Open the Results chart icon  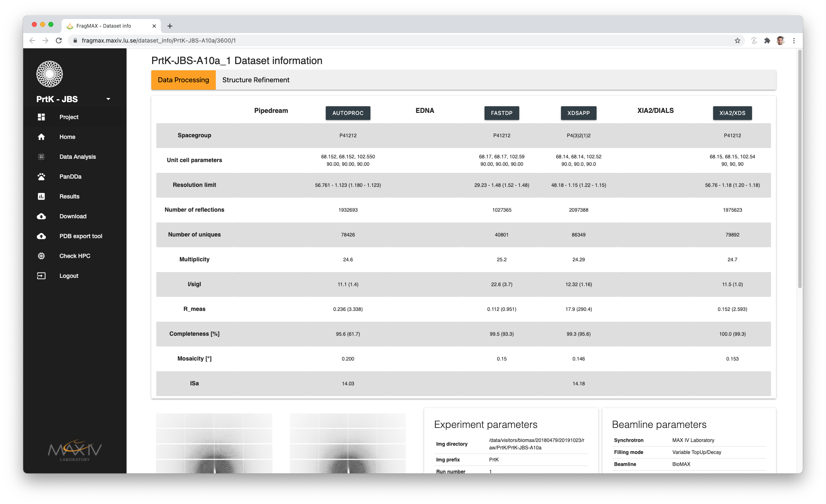pos(41,196)
